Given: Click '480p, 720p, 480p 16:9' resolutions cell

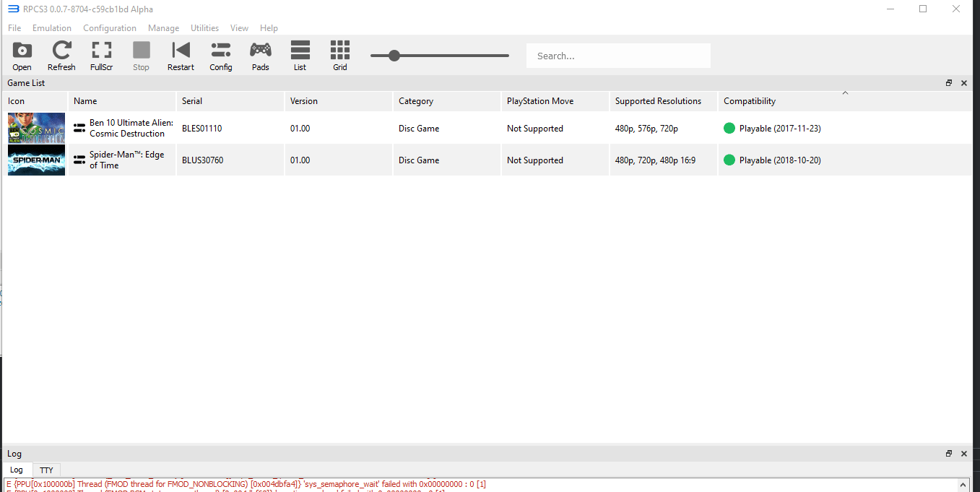Looking at the screenshot, I should click(655, 160).
